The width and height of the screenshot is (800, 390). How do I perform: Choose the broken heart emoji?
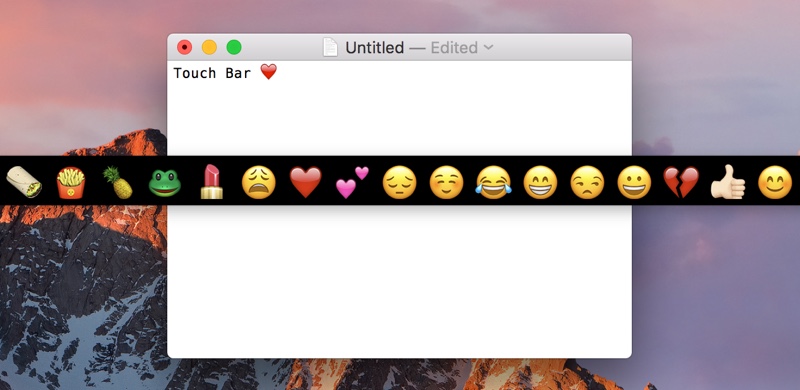681,182
